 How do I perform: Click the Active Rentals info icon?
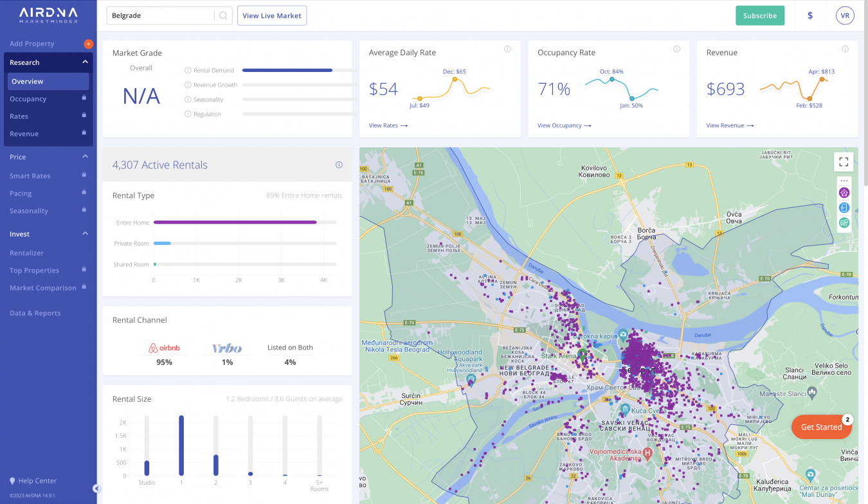click(339, 165)
